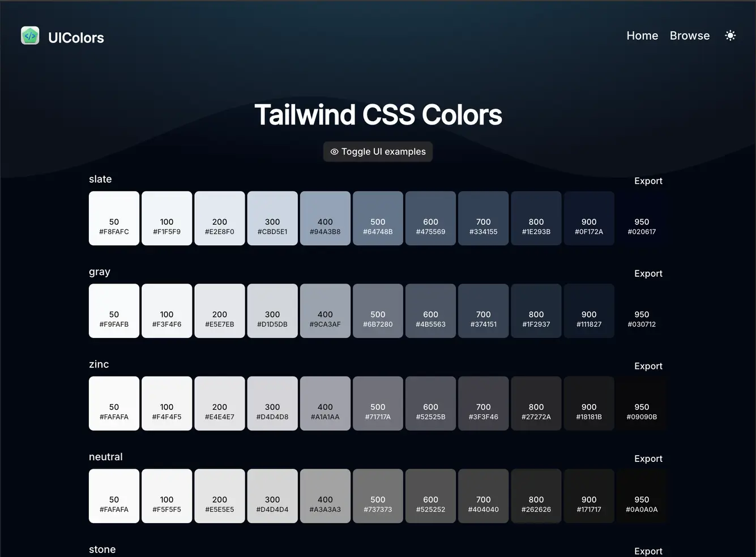
Task: Copy neutral 950 swatch #0A0A0A
Action: click(x=642, y=496)
